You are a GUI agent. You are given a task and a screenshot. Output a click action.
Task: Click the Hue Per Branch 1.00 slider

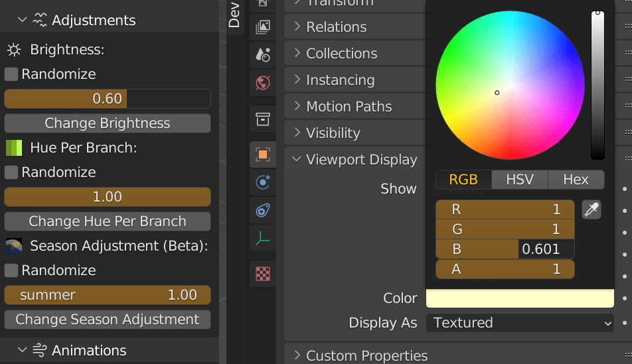108,197
